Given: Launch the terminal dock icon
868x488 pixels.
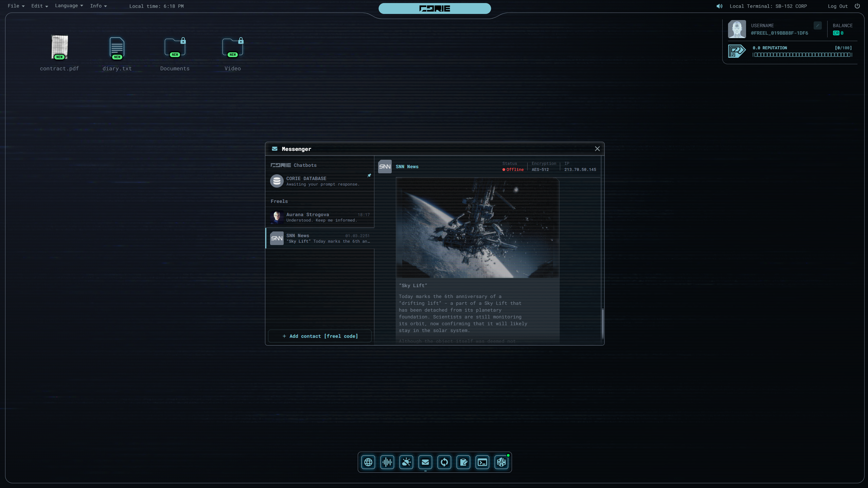Looking at the screenshot, I should pos(482,462).
